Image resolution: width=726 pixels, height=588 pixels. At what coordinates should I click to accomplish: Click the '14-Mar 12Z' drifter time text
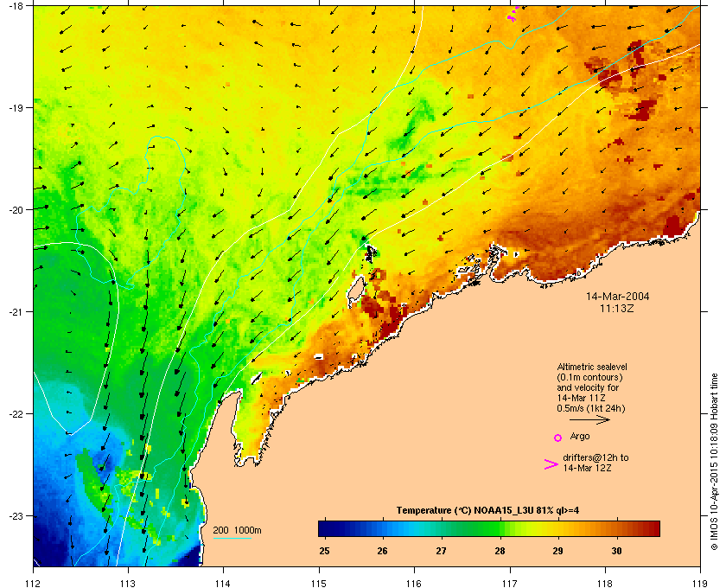coord(587,468)
